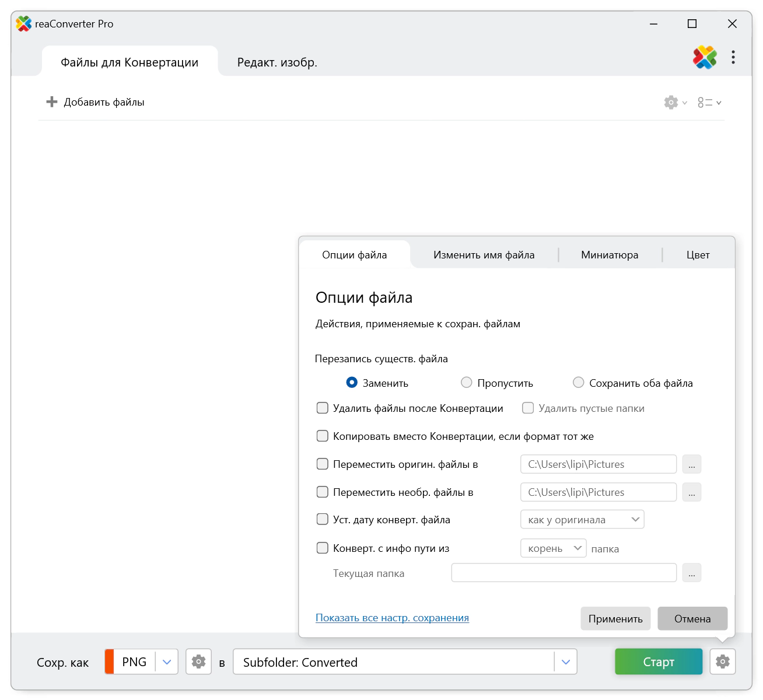Click the plus icon to add files
The image size is (763, 700).
point(52,102)
